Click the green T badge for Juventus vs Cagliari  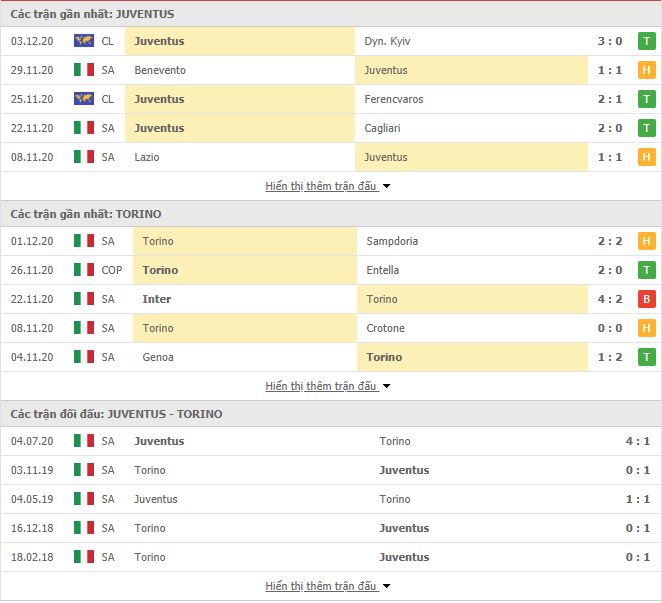click(646, 128)
